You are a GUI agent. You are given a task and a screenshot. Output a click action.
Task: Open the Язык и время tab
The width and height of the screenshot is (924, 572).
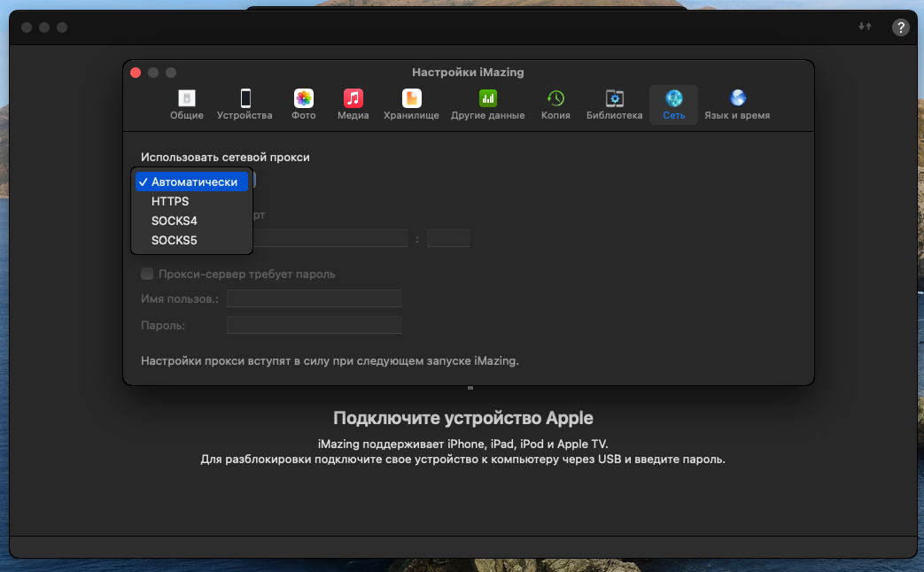pos(737,104)
